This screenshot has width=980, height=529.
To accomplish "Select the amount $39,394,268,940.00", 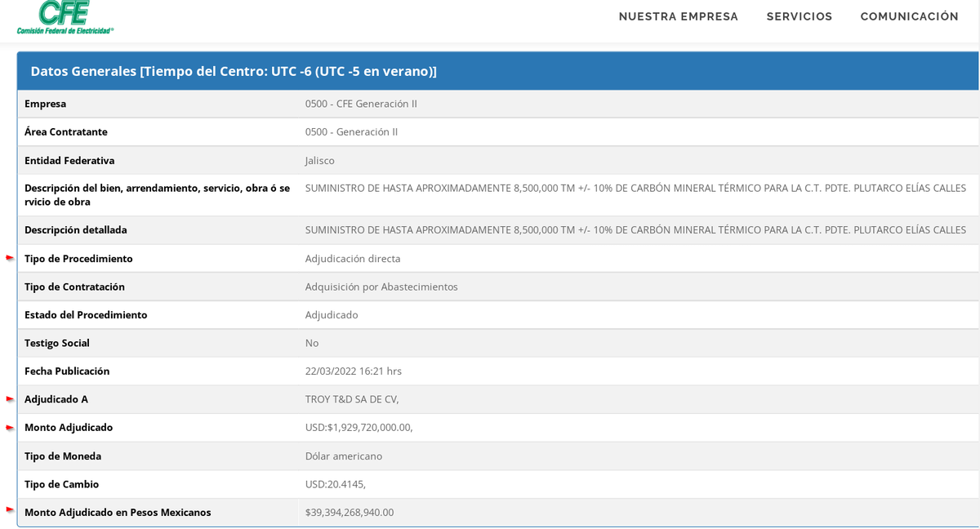I will (350, 512).
